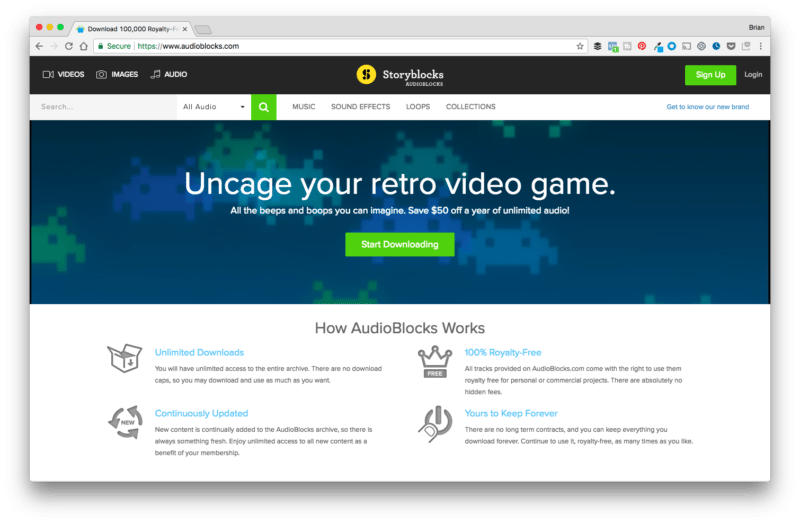The image size is (800, 524).
Task: Open the blue clock extension icon
Action: [716, 46]
